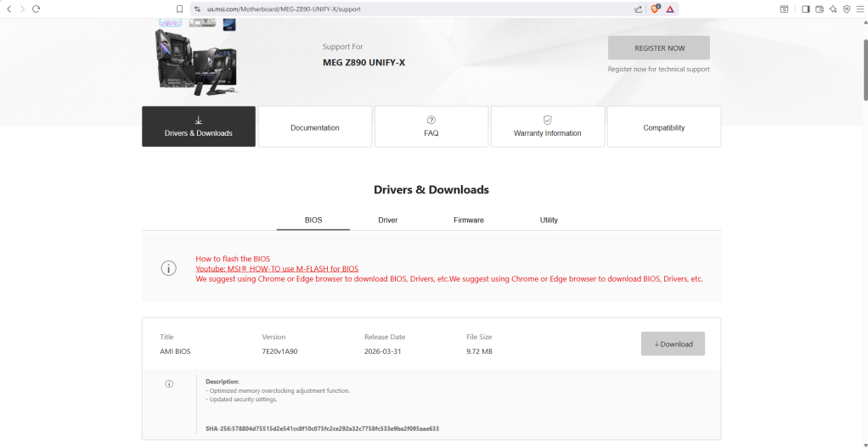Click the 9.72 MB file size
The image size is (868, 448).
click(479, 351)
